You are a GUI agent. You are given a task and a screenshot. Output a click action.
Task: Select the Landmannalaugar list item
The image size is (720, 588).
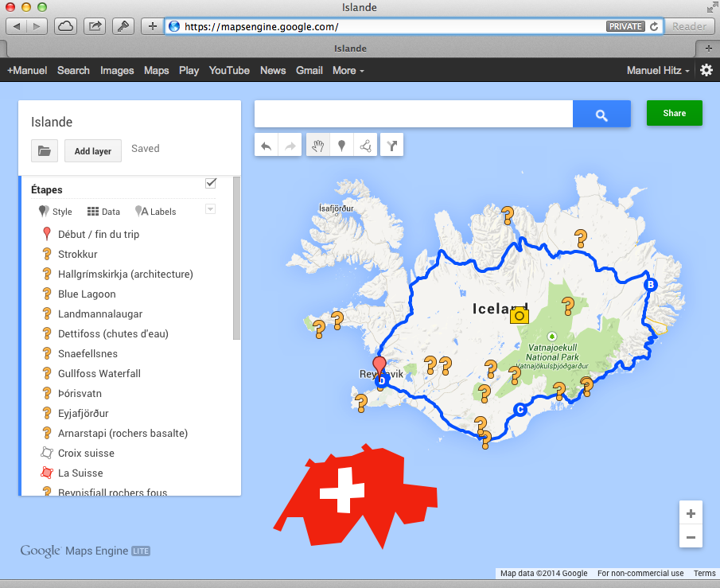tap(100, 313)
